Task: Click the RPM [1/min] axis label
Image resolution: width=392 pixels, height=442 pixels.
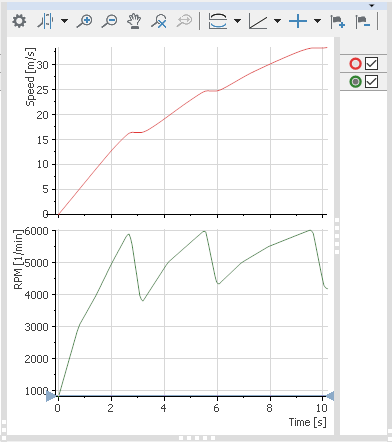Action: point(19,259)
